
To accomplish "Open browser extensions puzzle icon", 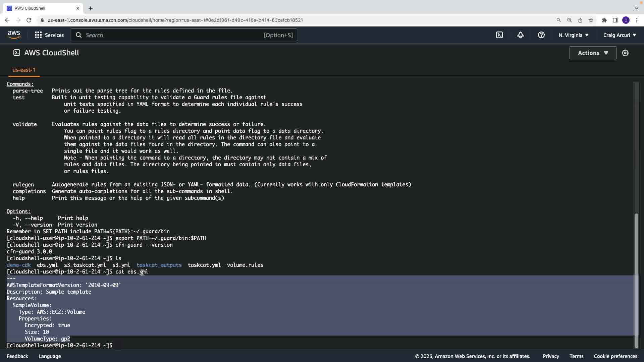I will pyautogui.click(x=604, y=20).
